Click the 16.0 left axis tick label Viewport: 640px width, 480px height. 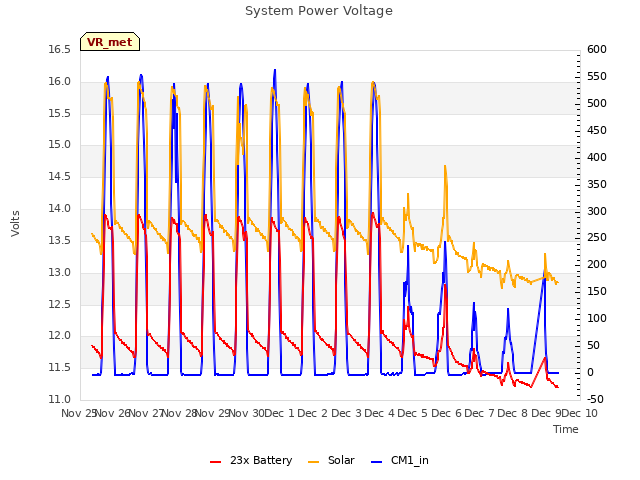coord(59,82)
